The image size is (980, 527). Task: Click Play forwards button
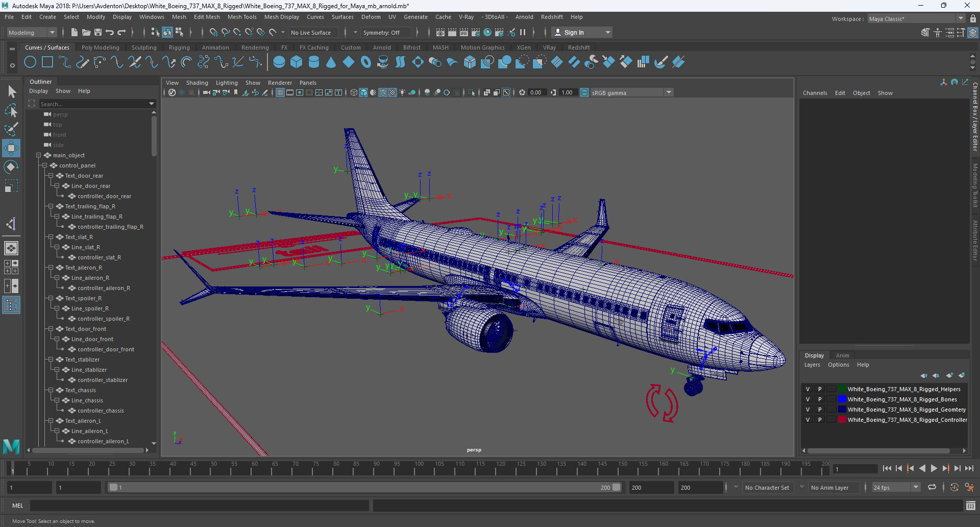(x=934, y=468)
